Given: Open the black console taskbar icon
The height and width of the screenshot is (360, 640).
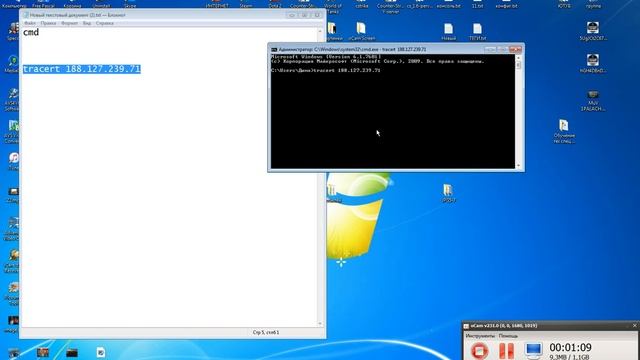Looking at the screenshot, I should tap(72, 352).
